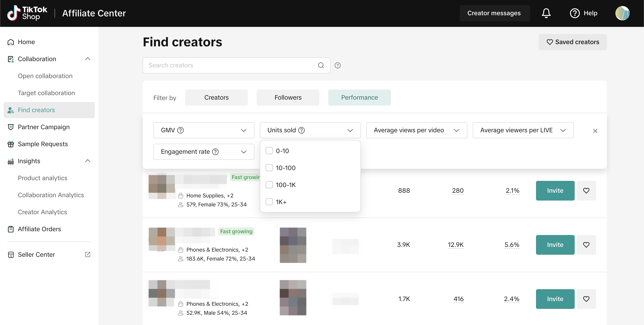Open the GMV dropdown
This screenshot has width=644, height=325.
(x=203, y=130)
